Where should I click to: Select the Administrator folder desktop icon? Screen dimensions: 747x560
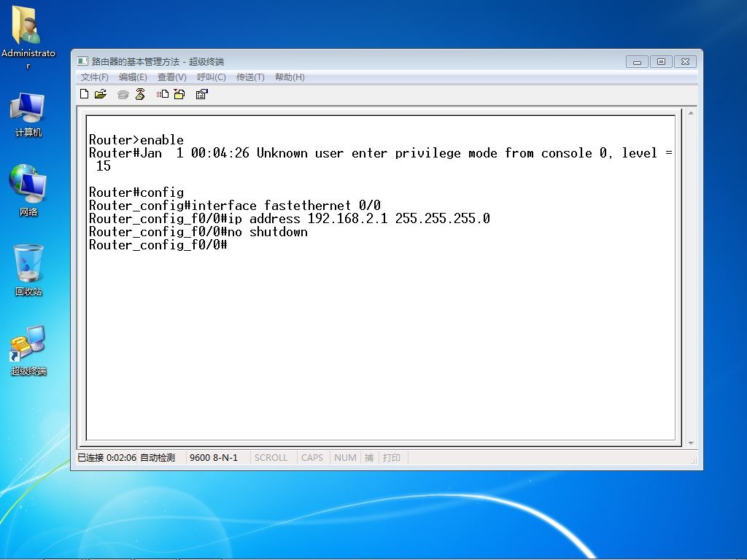point(28,37)
